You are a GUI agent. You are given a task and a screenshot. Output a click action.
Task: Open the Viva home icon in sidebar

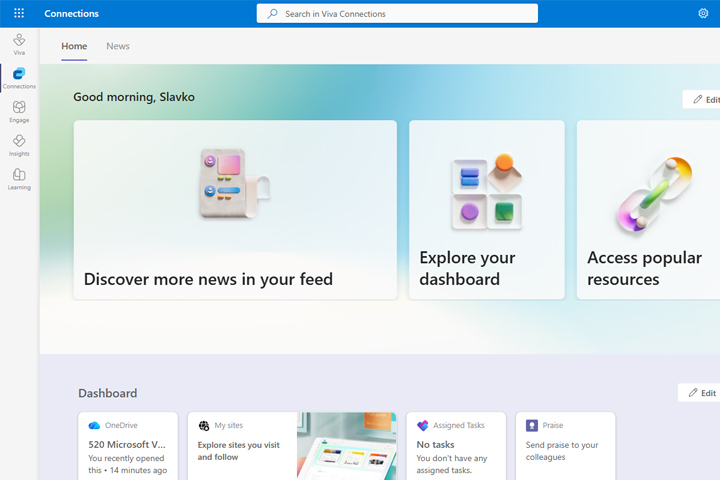19,43
